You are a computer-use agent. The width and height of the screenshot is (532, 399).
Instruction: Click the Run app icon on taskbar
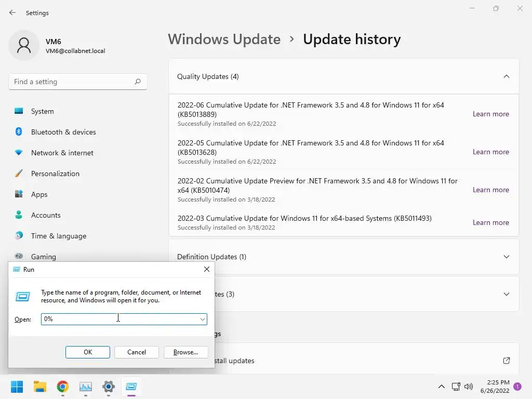(x=131, y=387)
